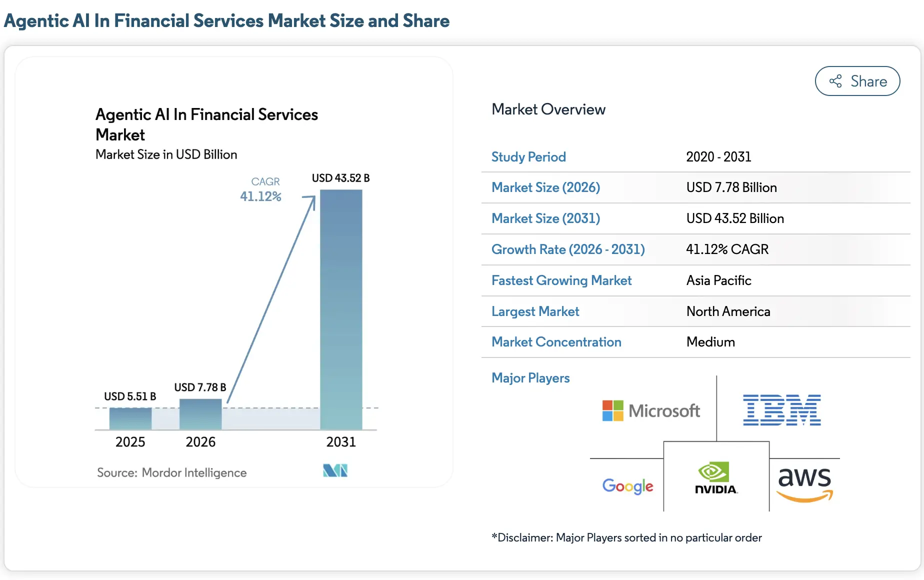Image resolution: width=924 pixels, height=580 pixels.
Task: Click the Mordor Intelligence logo in the chart
Action: pyautogui.click(x=335, y=470)
